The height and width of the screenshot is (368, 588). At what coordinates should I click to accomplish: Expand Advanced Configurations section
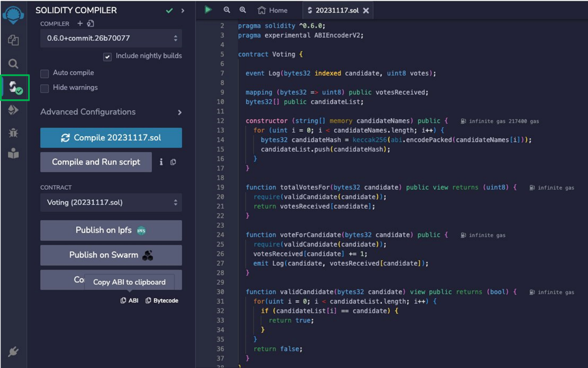point(111,112)
